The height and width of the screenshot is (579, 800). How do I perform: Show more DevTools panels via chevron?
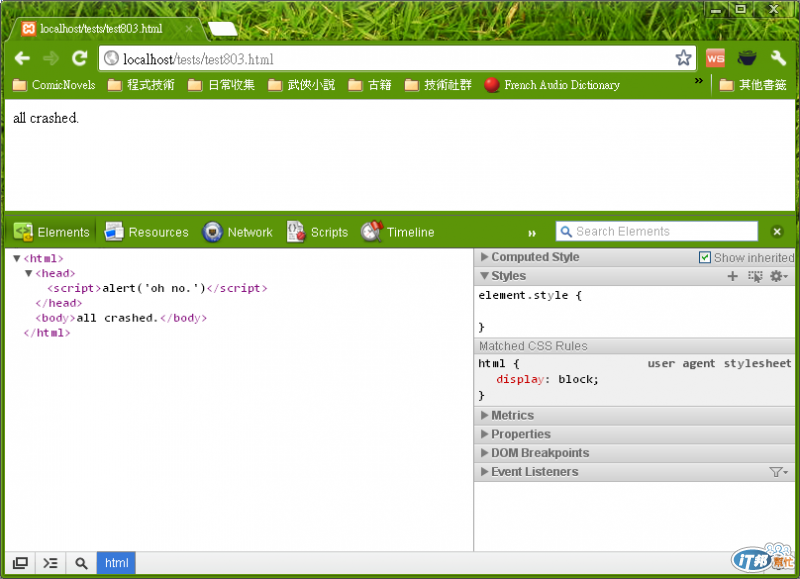532,233
